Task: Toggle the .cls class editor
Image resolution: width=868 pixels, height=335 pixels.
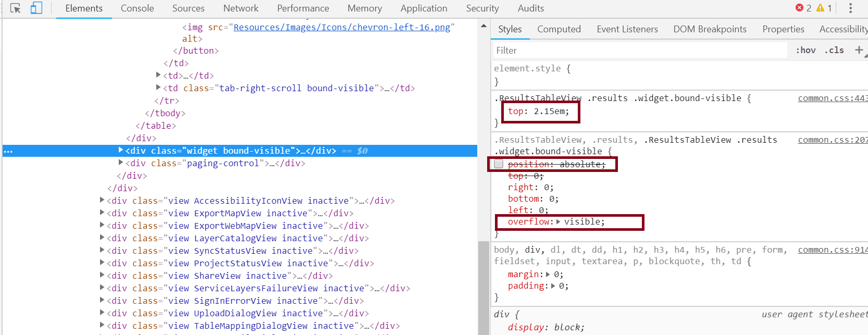Action: [x=834, y=50]
